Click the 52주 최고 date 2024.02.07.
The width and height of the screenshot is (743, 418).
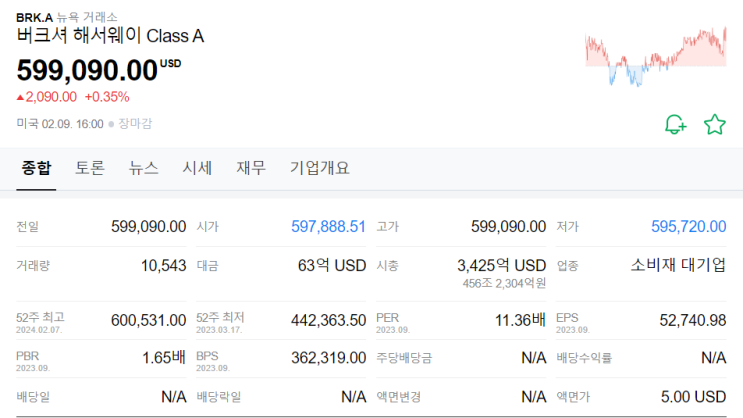pos(39,330)
